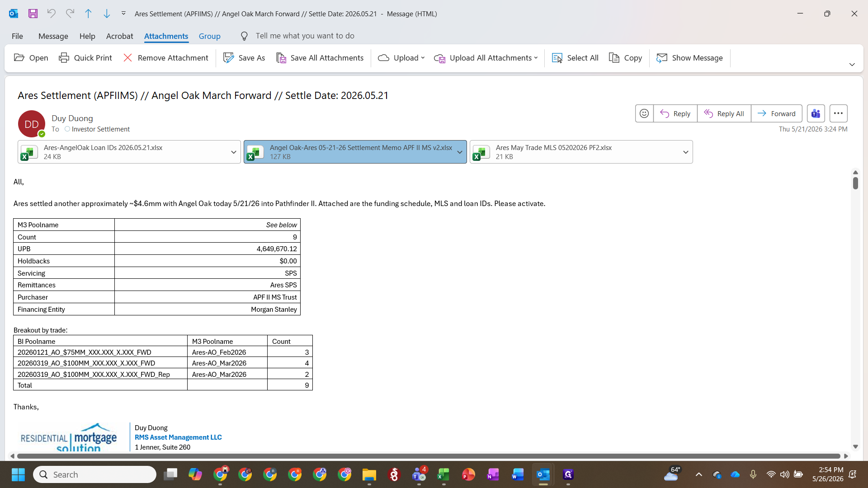Screen dimensions: 868x488
Task: Click the horizontal scrollbar of message
Action: click(x=428, y=456)
